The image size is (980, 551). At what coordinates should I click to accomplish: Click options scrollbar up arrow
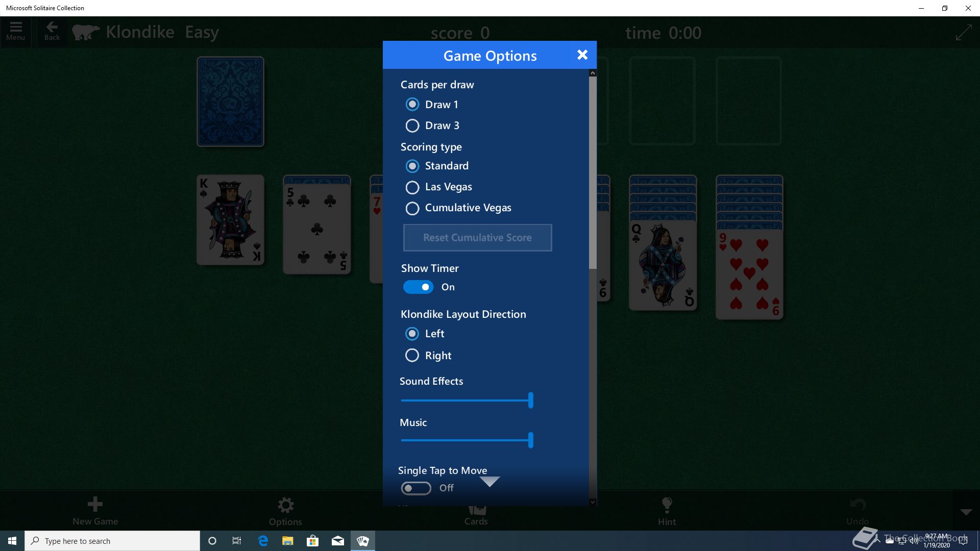coord(593,73)
